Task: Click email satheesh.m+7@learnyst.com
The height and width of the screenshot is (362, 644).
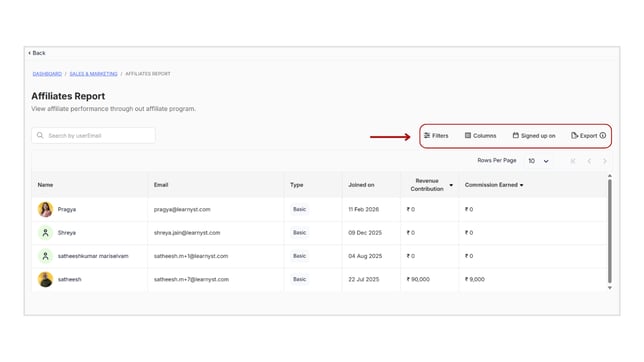Action: tap(191, 279)
